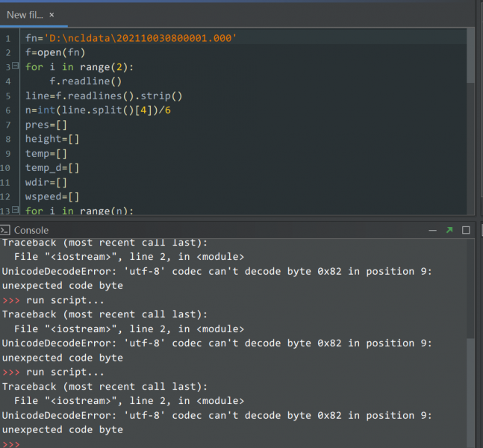Viewport: 483px width, 448px height.
Task: Collapse the for loop on line 3
Action: (x=16, y=66)
